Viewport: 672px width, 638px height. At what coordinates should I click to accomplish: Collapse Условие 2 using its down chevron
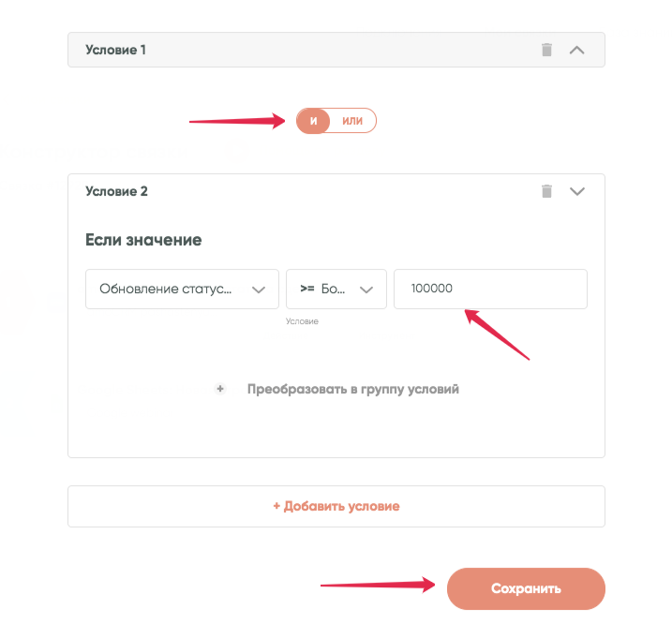(x=577, y=191)
